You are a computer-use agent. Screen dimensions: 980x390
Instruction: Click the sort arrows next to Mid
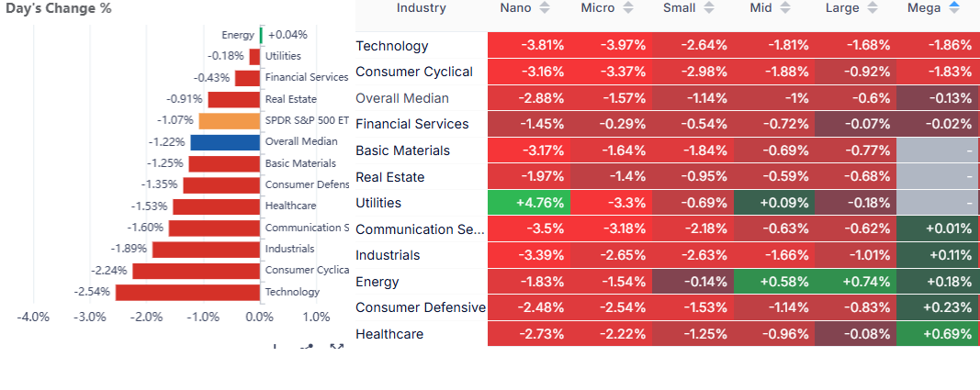(786, 8)
